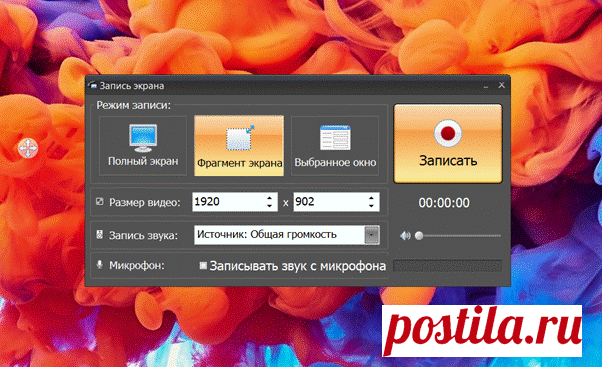The width and height of the screenshot is (602, 367).
Task: Click the microphone level meter bar
Action: tap(448, 266)
